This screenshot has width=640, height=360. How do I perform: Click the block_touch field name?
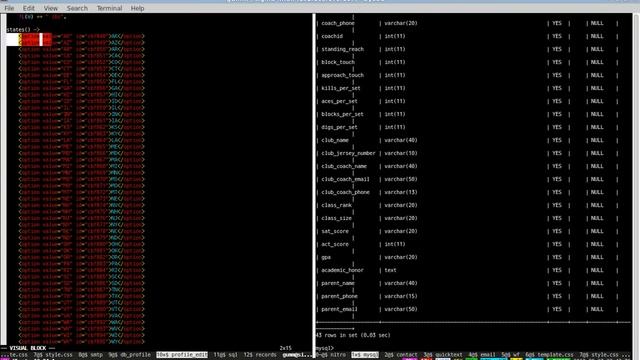[x=338, y=62]
